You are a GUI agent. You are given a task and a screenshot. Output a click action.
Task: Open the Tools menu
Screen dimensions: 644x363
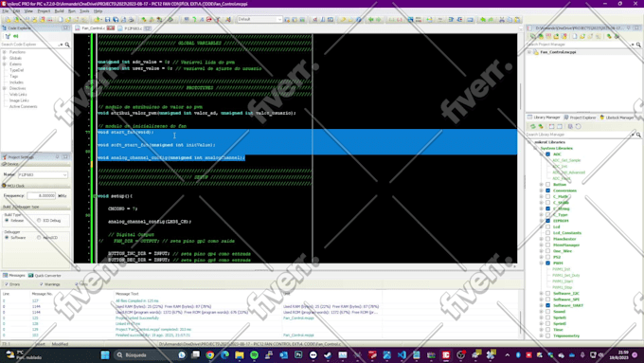[84, 11]
